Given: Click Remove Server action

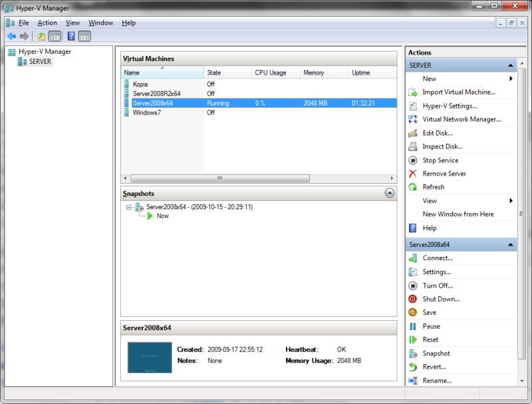Looking at the screenshot, I should coord(444,174).
